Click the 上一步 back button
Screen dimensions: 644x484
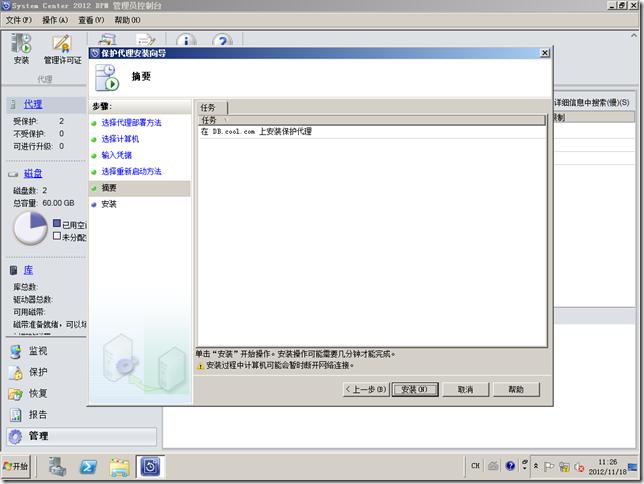[366, 390]
